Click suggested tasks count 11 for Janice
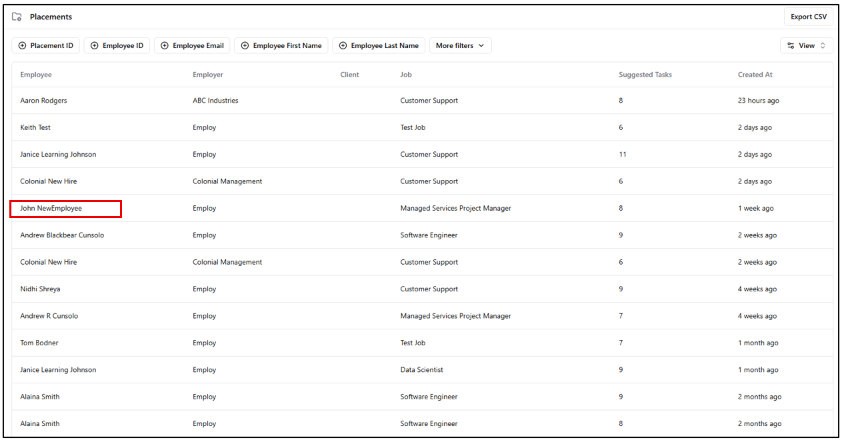 click(x=623, y=155)
